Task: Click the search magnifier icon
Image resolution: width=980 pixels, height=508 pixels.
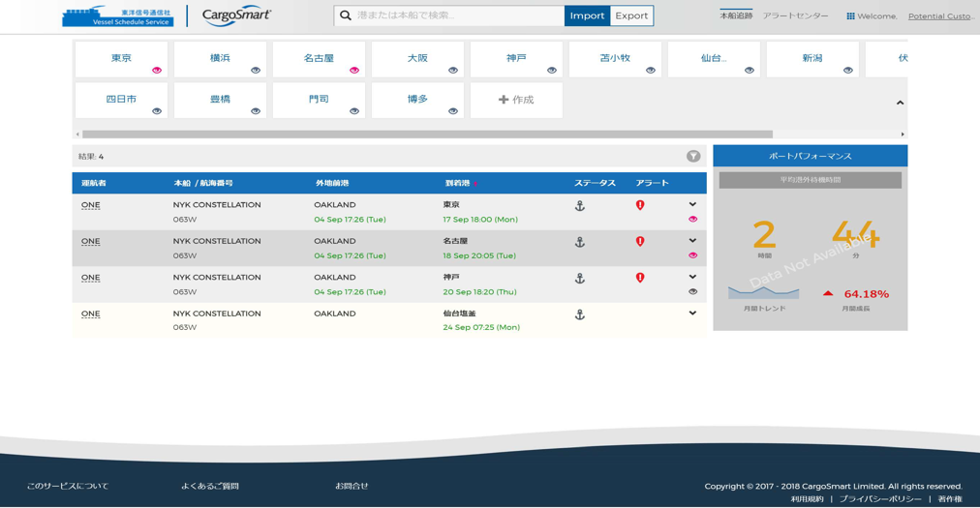Action: pos(346,15)
